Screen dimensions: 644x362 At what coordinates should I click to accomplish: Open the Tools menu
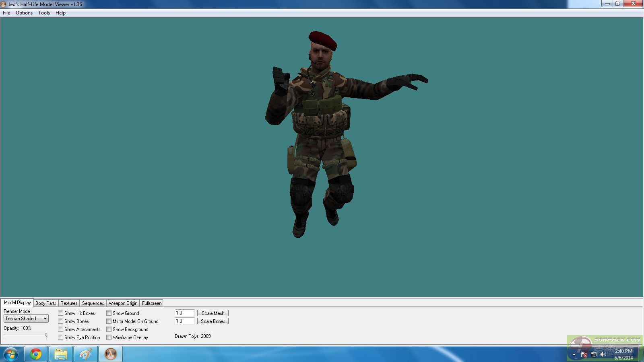coord(44,13)
